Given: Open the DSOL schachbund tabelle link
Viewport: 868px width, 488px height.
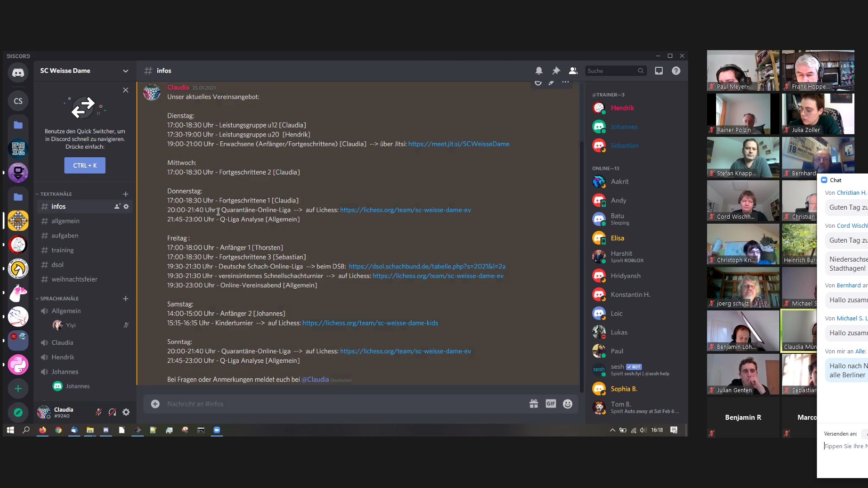Looking at the screenshot, I should coord(427,267).
